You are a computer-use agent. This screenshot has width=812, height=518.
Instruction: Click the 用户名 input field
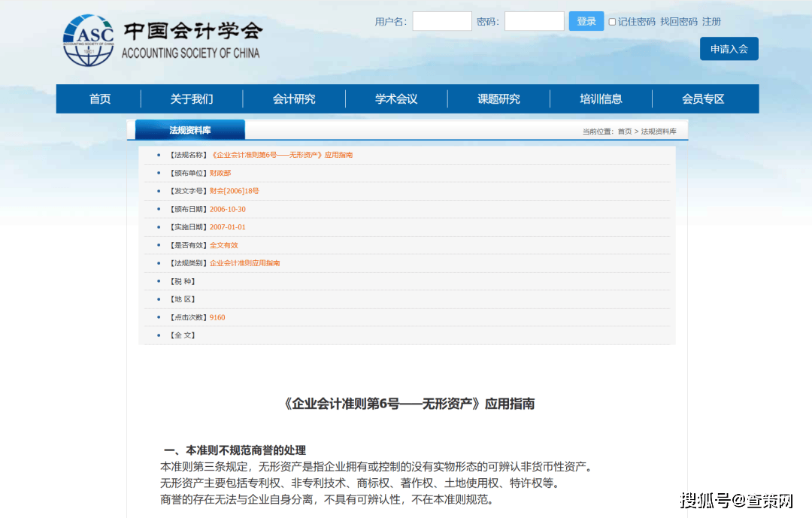441,22
